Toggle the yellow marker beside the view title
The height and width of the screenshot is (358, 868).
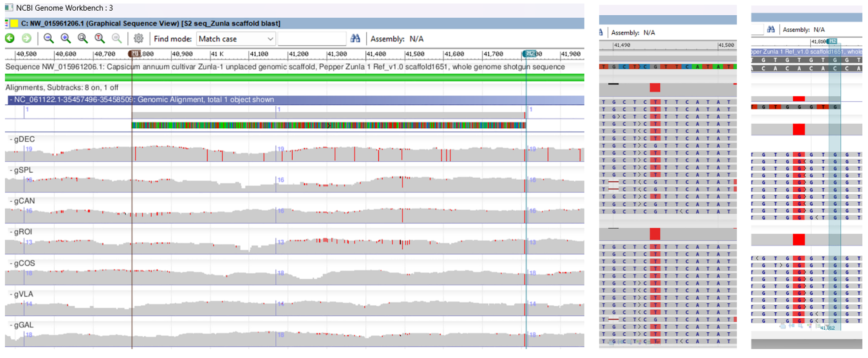coord(14,23)
